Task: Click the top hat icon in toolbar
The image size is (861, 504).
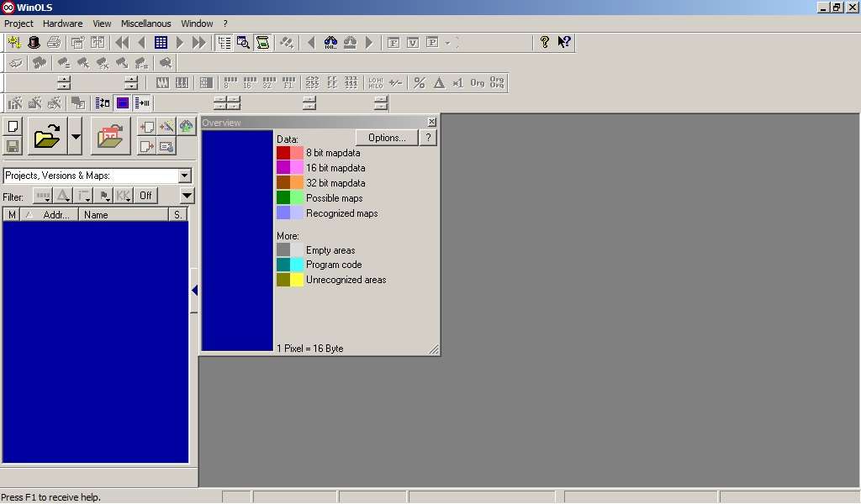Action: coord(34,42)
